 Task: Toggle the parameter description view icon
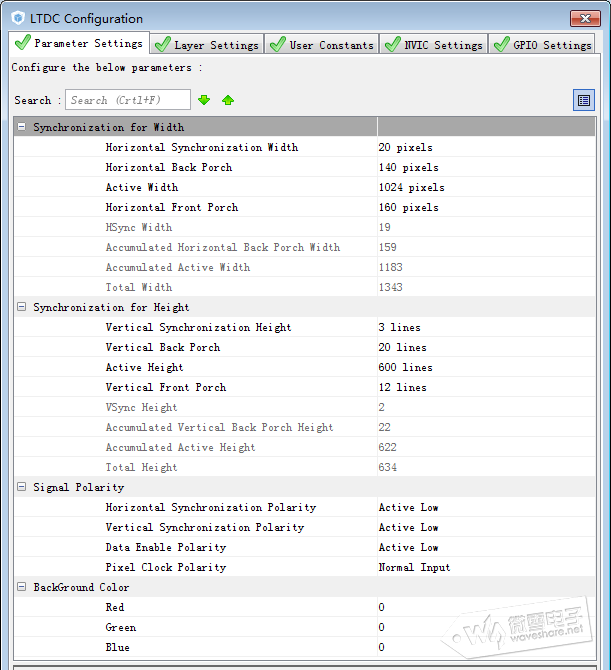point(584,100)
